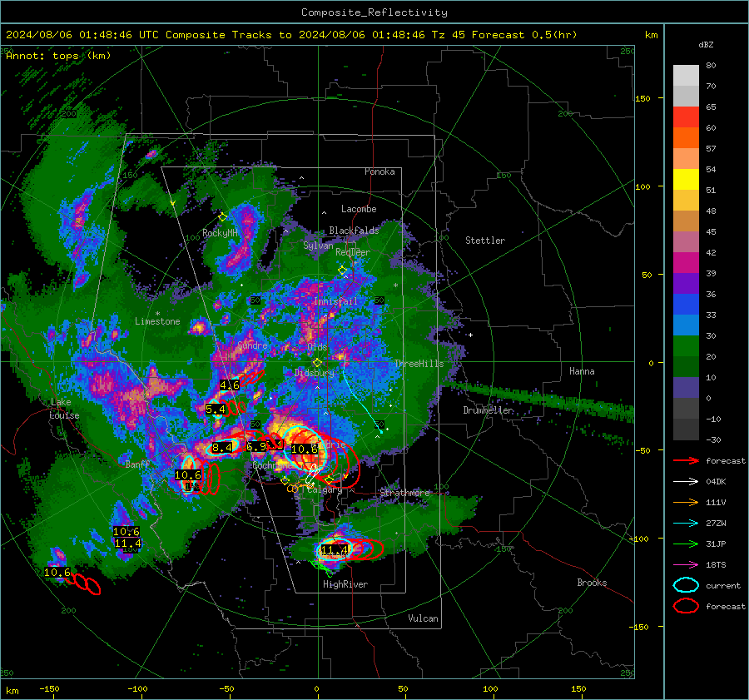The width and height of the screenshot is (749, 700).
Task: Click the Composite_Reflectivity title
Action: pyautogui.click(x=374, y=12)
